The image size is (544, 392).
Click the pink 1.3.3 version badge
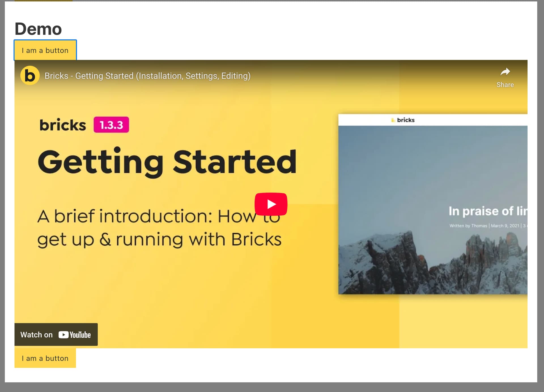click(x=111, y=125)
